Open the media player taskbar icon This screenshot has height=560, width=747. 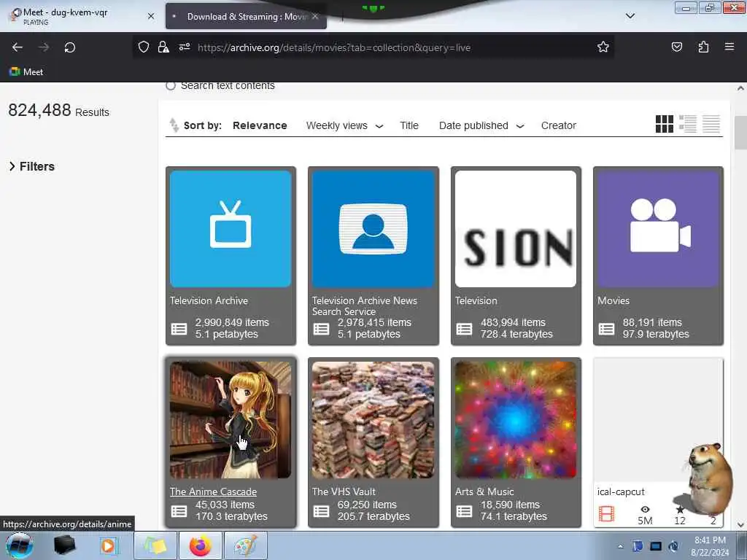click(108, 545)
